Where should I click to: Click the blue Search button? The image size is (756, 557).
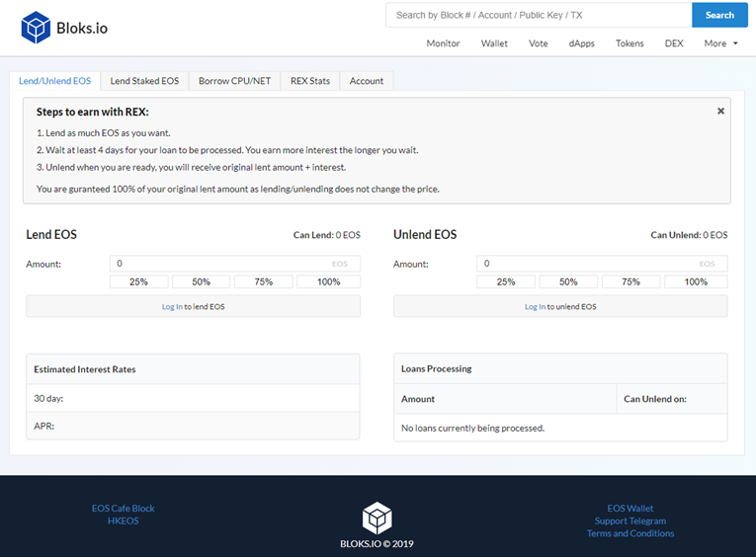coord(719,15)
